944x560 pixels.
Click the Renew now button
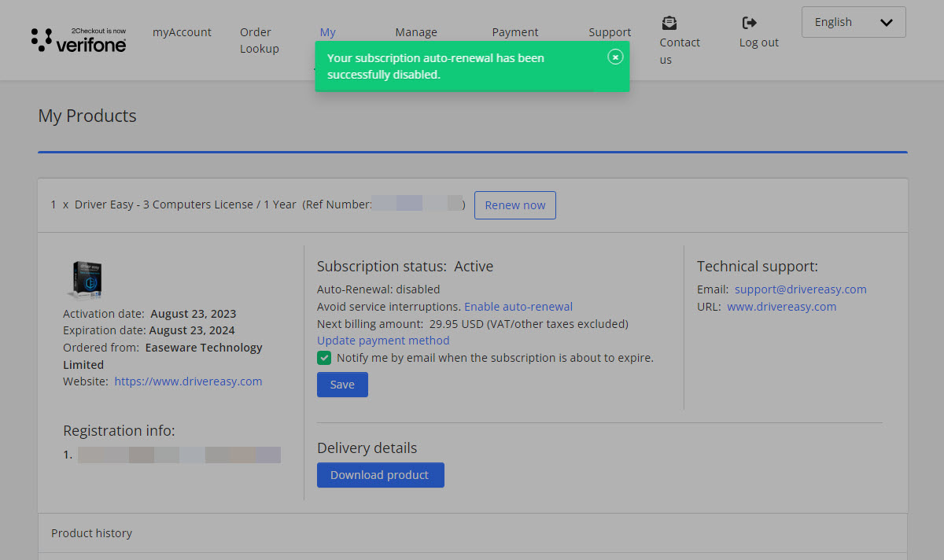pyautogui.click(x=514, y=205)
